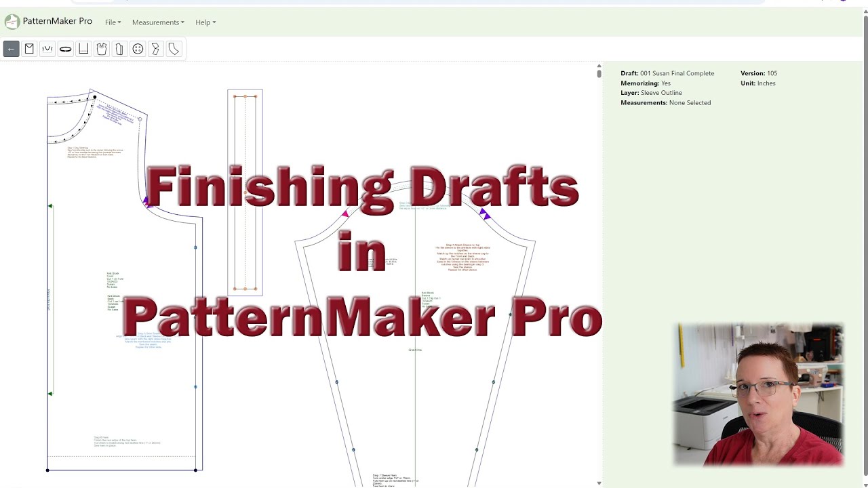Image resolution: width=868 pixels, height=488 pixels.
Task: Select the curved sleeve piece tool icon
Action: (174, 49)
